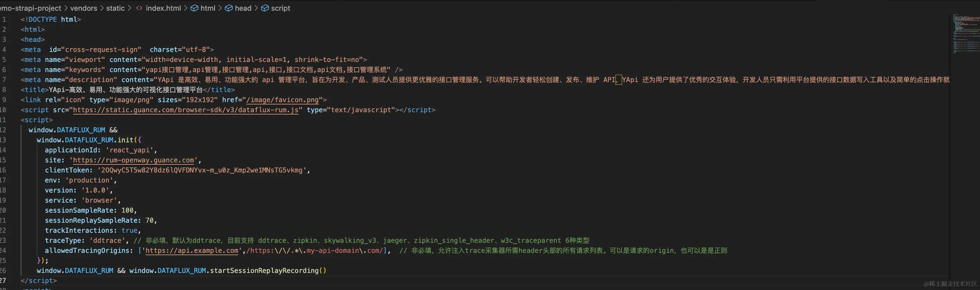Select the script breadcrumb element
980x290 pixels.
point(280,8)
